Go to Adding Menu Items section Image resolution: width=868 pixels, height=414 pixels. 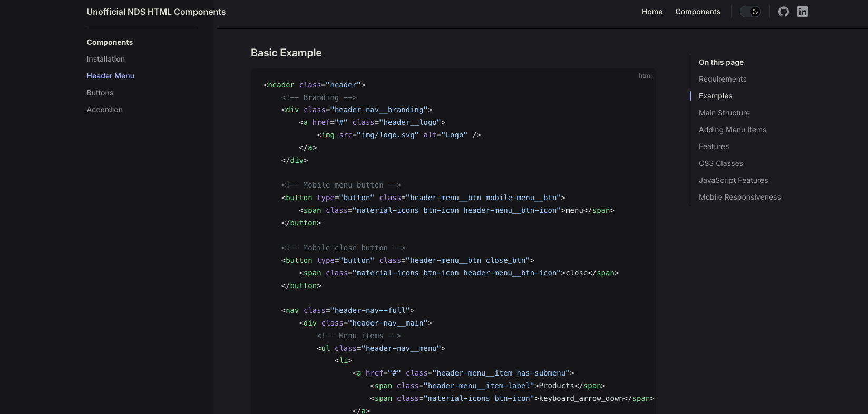coord(732,130)
